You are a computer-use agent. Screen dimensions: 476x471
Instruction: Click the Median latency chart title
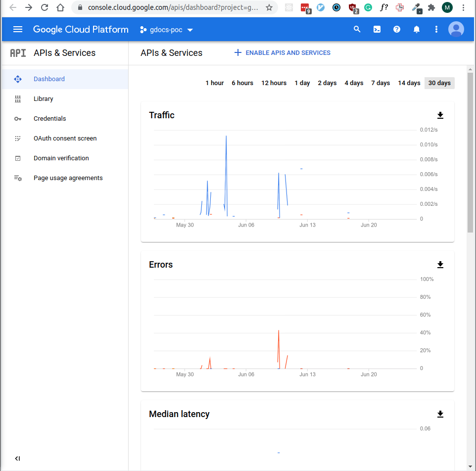coord(179,414)
